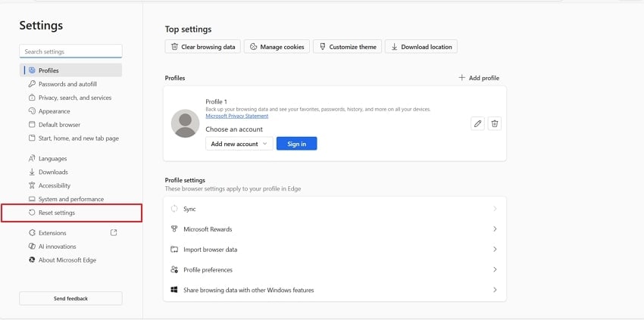Expand the Profile preferences chevron
This screenshot has height=320, width=644.
[495, 269]
